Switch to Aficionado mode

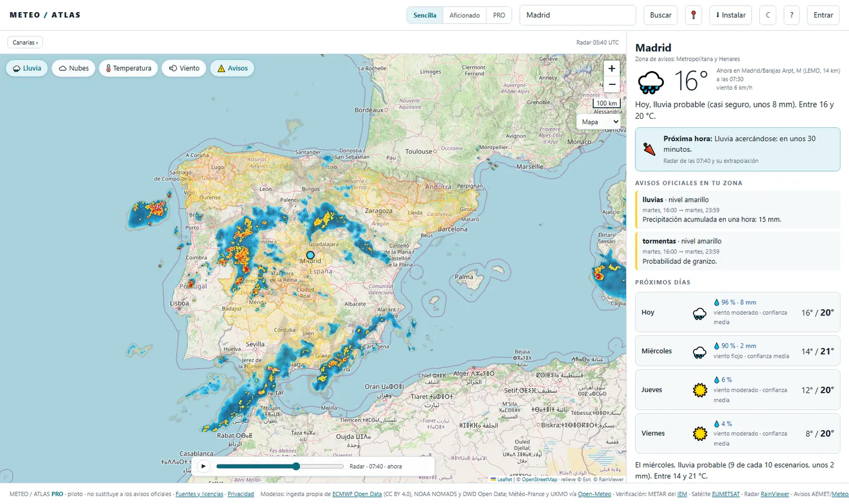tap(465, 15)
